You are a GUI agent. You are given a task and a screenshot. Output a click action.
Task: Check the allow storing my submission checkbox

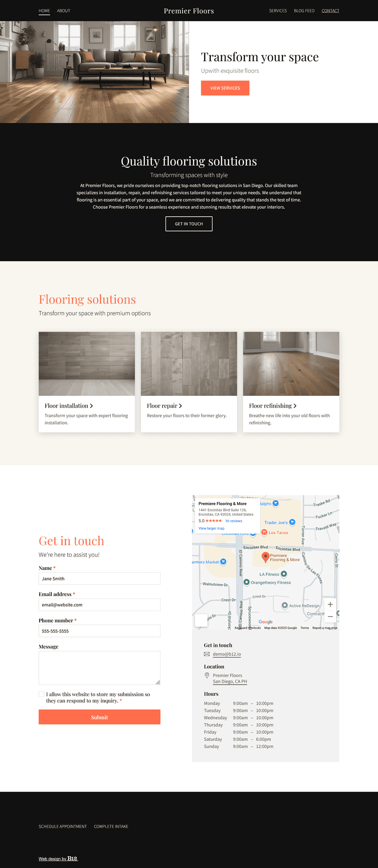click(x=41, y=694)
